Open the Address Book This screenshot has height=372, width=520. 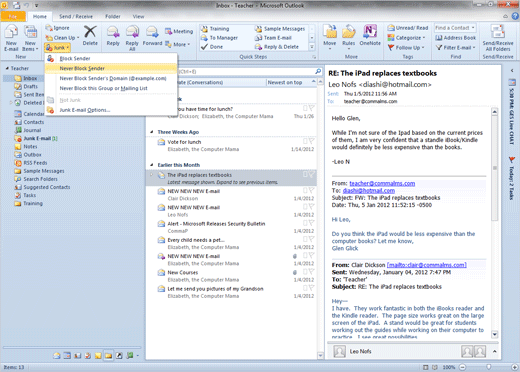click(x=456, y=38)
